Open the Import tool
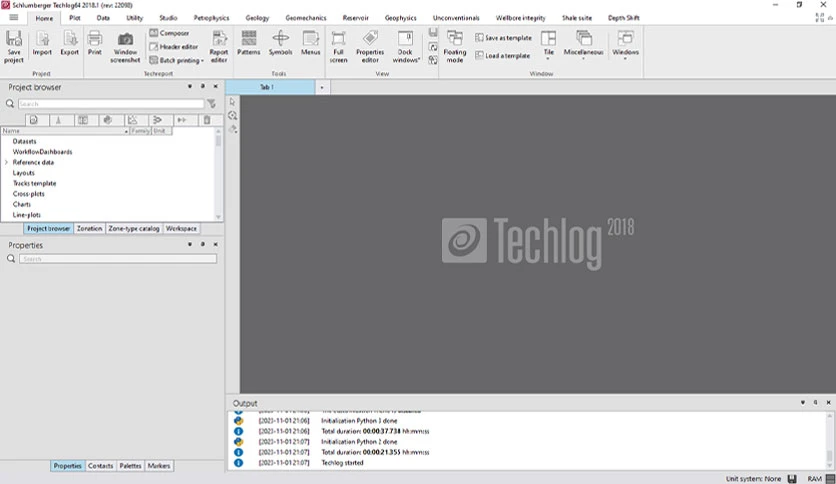Viewport: 836px width, 484px height. [42, 44]
